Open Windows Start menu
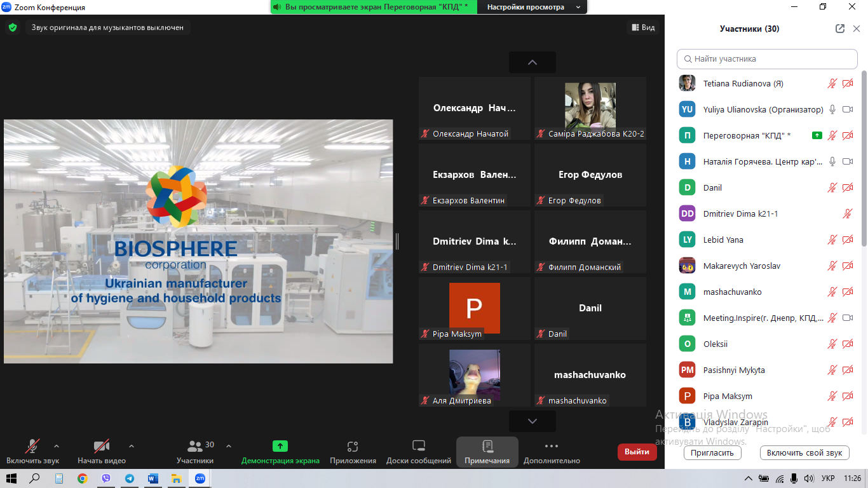This screenshot has width=868, height=488. (x=11, y=478)
